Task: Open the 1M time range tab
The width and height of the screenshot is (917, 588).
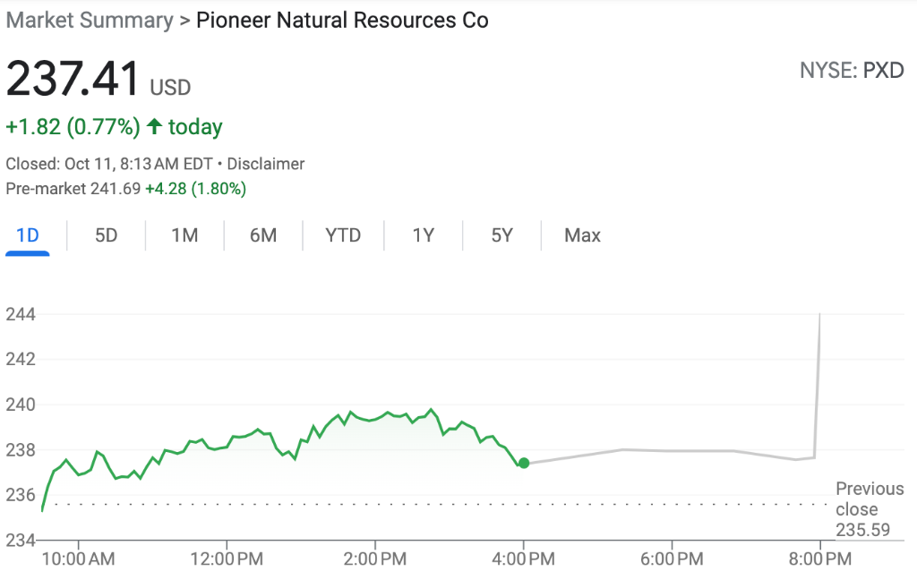Action: (184, 235)
